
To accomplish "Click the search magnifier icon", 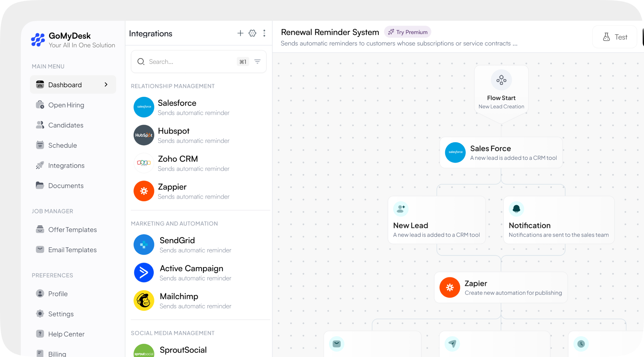I will click(x=141, y=62).
